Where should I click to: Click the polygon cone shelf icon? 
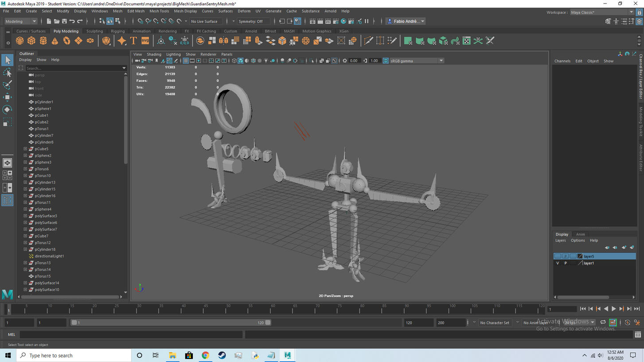click(55, 41)
